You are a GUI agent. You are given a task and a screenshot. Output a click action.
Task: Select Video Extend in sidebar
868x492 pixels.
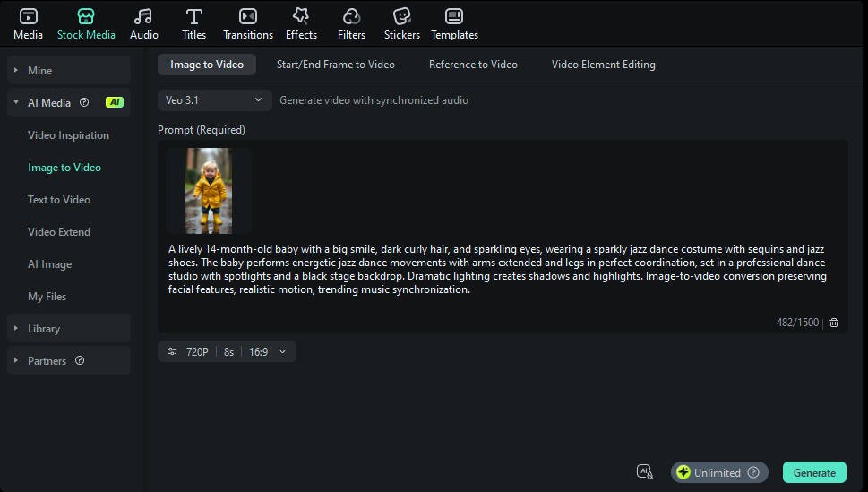[59, 231]
